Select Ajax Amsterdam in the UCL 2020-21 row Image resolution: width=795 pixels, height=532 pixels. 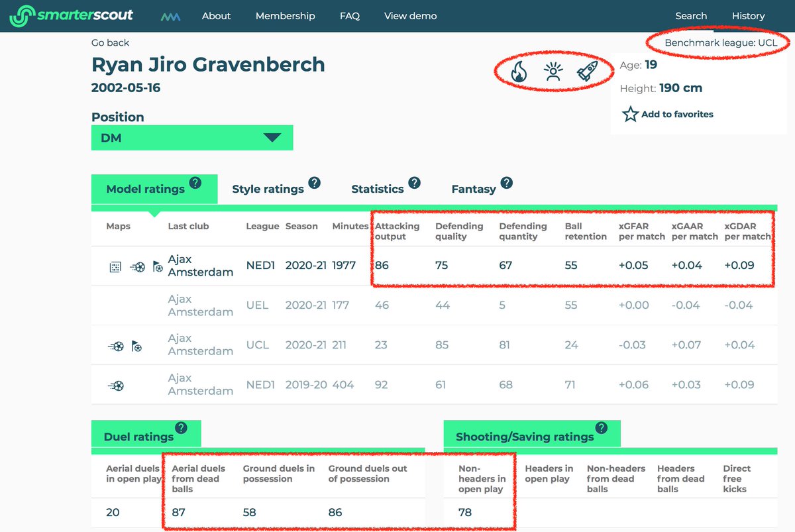(201, 345)
